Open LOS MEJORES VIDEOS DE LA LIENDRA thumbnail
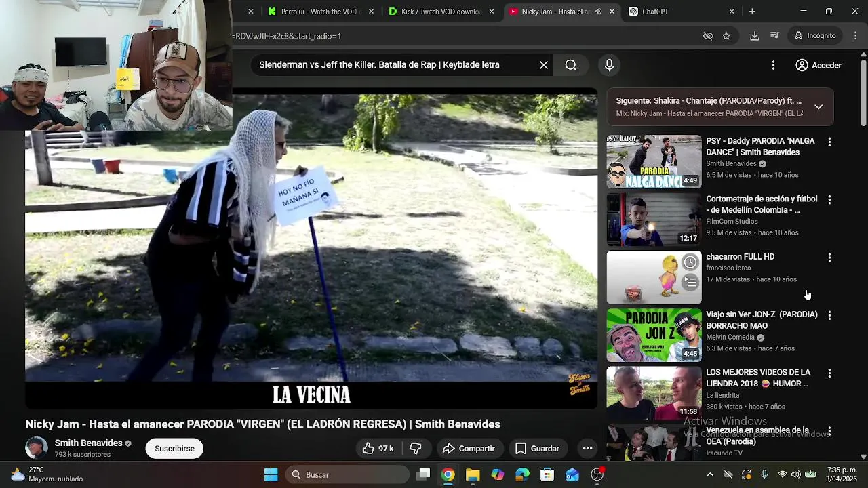This screenshot has width=868, height=488. (x=654, y=393)
